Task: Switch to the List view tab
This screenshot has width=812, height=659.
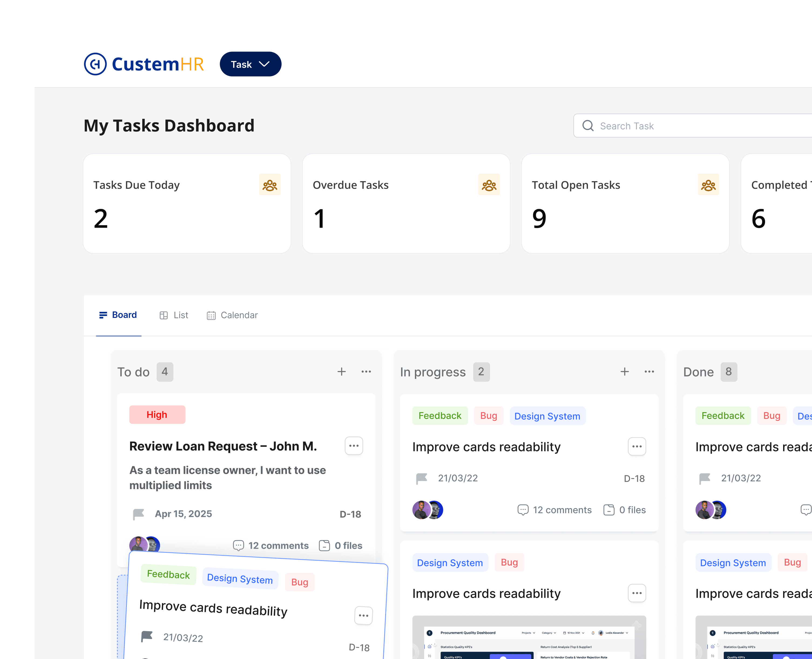Action: (x=174, y=315)
